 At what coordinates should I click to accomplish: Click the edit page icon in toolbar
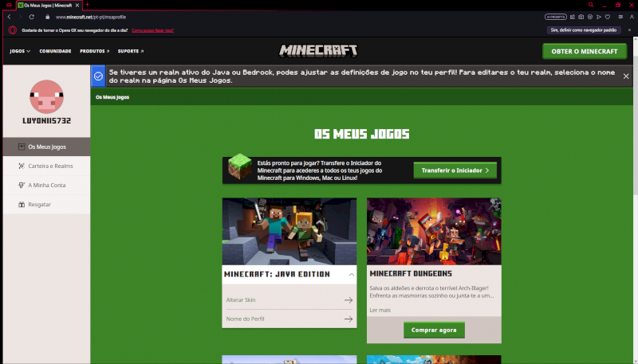[x=573, y=17]
